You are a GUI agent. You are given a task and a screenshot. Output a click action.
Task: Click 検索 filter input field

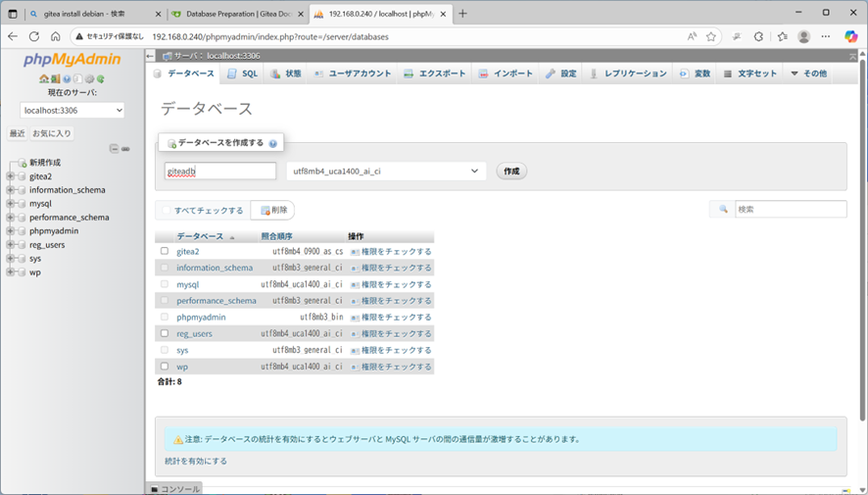(791, 209)
